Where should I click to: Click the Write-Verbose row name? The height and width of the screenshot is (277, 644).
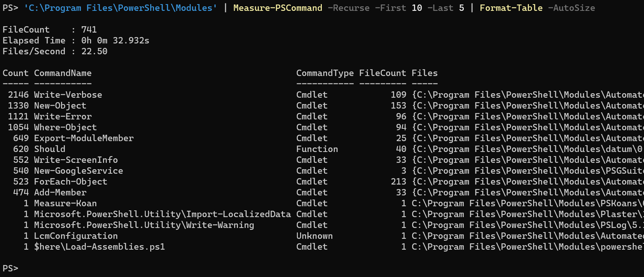click(x=68, y=95)
